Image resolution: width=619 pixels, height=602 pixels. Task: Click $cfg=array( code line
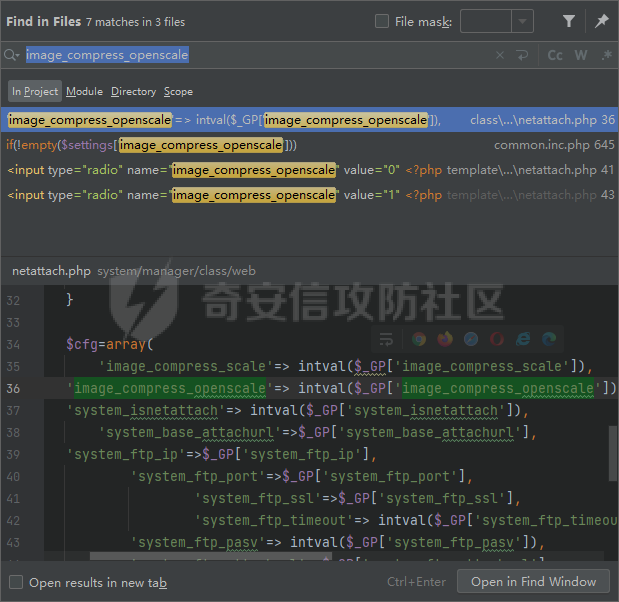pyautogui.click(x=110, y=344)
